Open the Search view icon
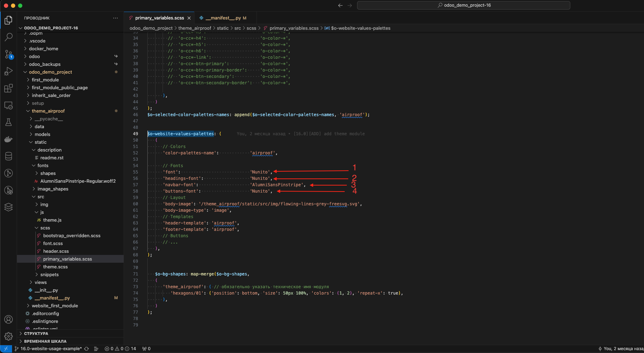Screen dimensions: 644x353 coord(9,37)
